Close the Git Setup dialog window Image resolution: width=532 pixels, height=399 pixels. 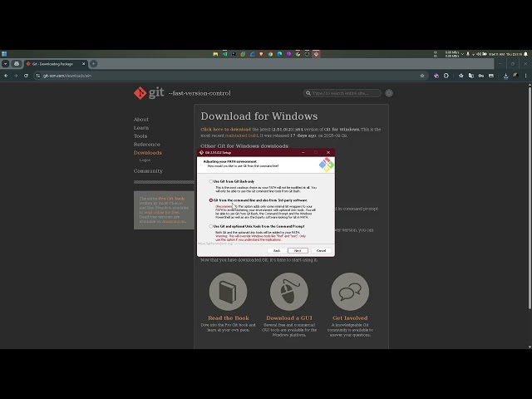[x=328, y=152]
